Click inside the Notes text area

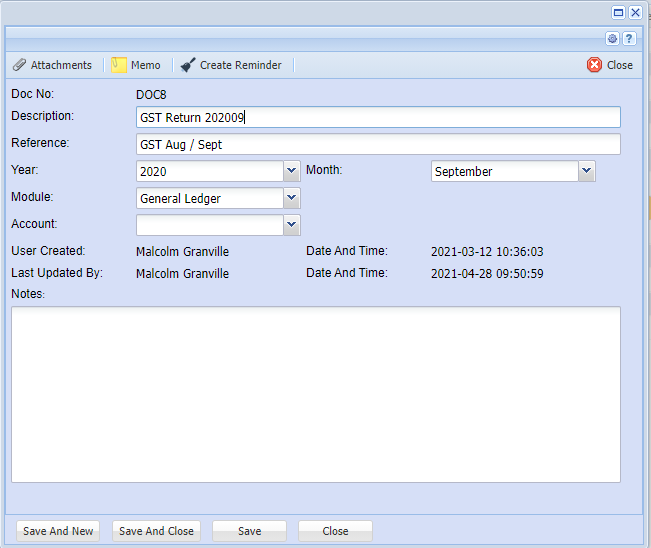point(315,394)
